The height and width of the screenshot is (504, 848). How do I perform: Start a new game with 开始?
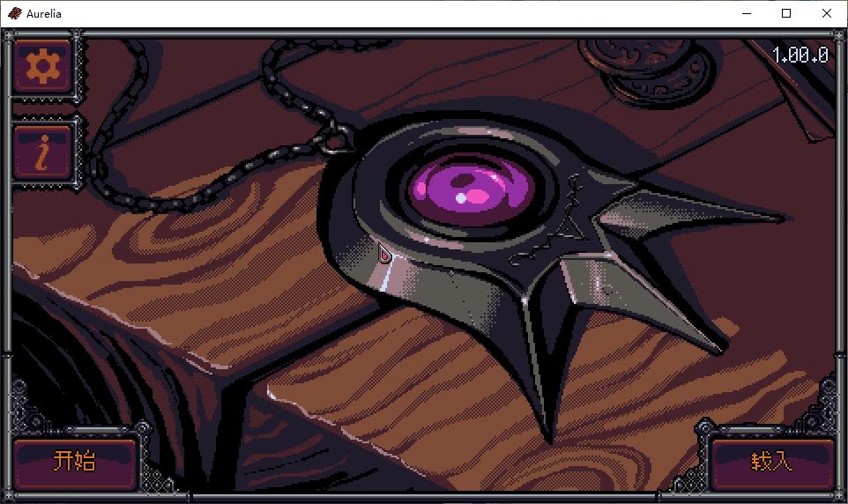coord(74,462)
